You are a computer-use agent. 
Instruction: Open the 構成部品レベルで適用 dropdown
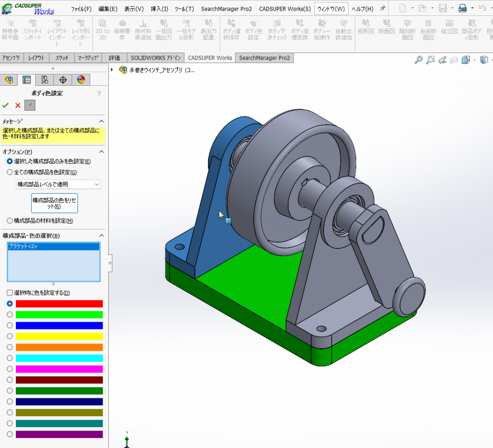(x=58, y=184)
